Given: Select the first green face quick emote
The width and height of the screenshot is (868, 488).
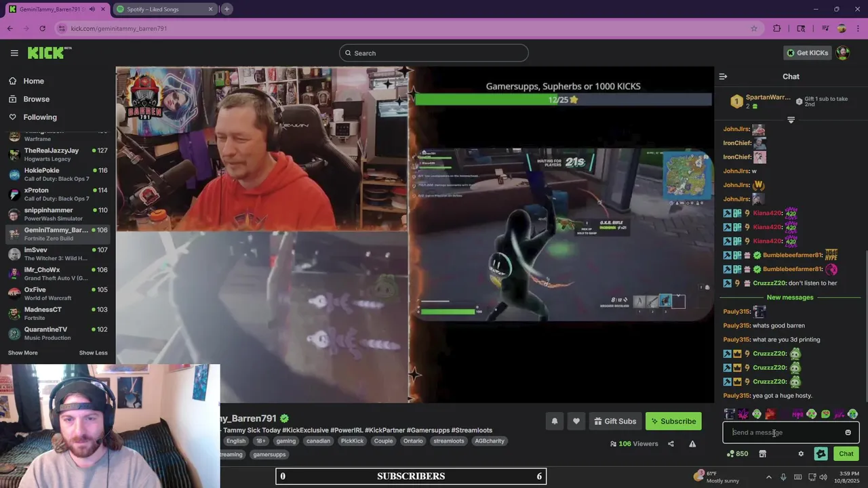Looking at the screenshot, I should tap(756, 413).
